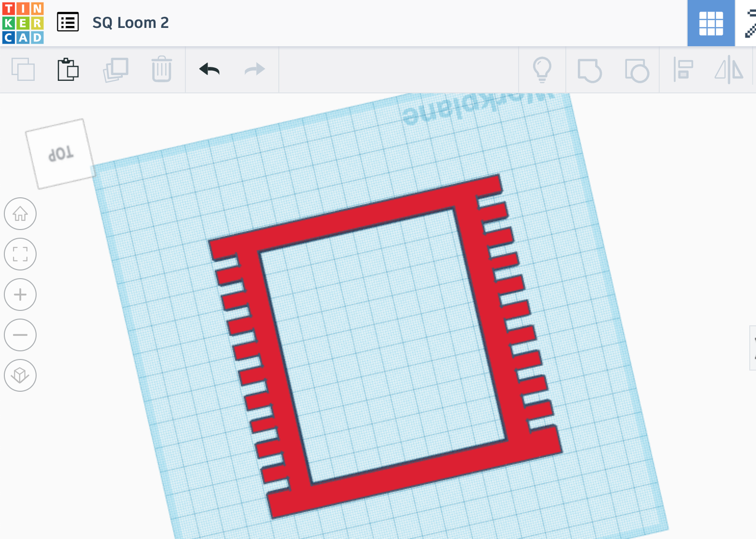The image size is (756, 539).
Task: Open the Tinkercad logo home link
Action: click(23, 23)
